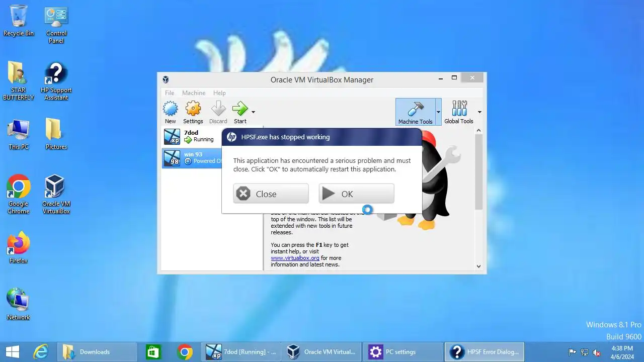
Task: Click the muted volume tray icon
Action: [597, 352]
